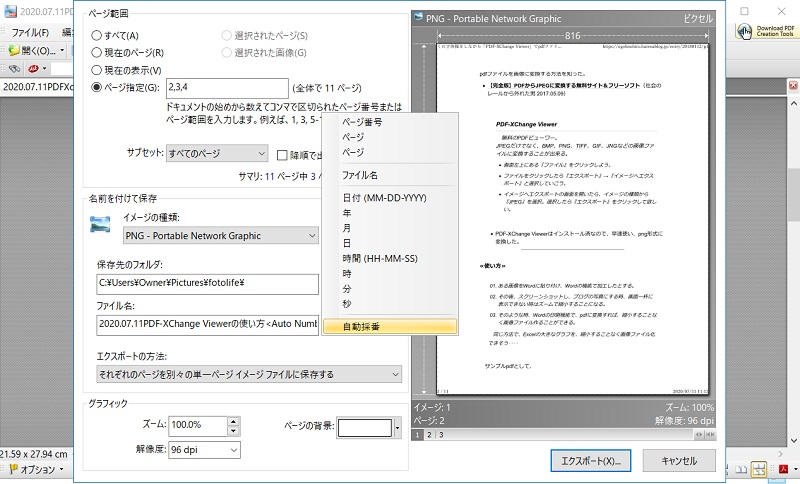Switch preview to image 2
Viewport: 800px width, 484px height.
(x=429, y=435)
